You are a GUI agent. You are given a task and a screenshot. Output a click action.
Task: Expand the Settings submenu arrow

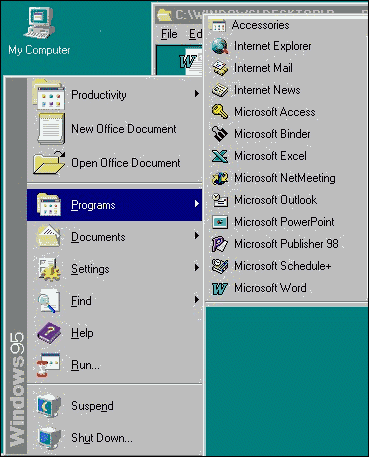tap(197, 268)
